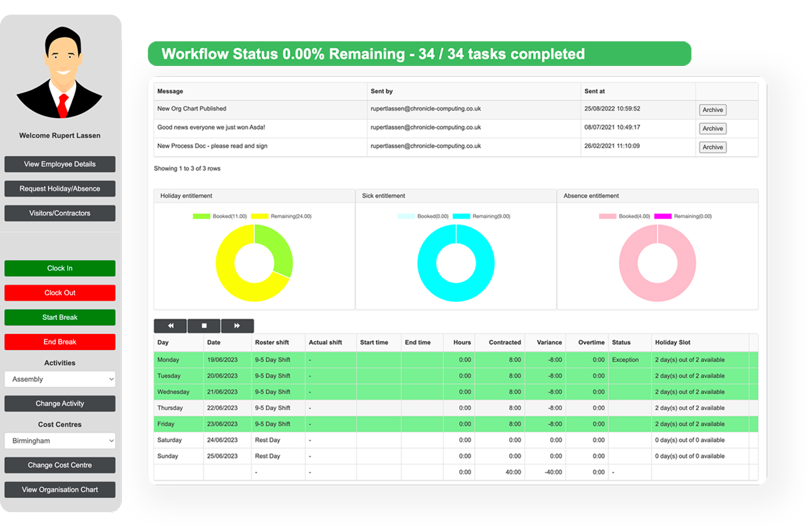Click Rupert Lassen's avatar picture
The width and height of the screenshot is (812, 528).
pyautogui.click(x=60, y=73)
